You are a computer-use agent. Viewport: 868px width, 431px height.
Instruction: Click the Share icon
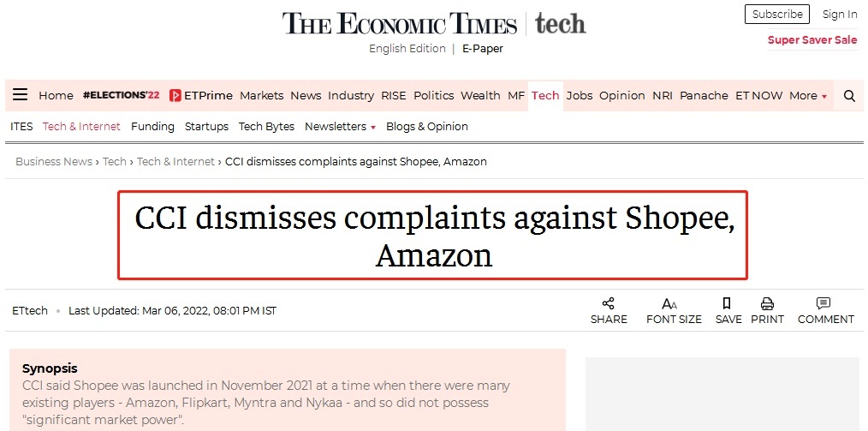tap(609, 303)
